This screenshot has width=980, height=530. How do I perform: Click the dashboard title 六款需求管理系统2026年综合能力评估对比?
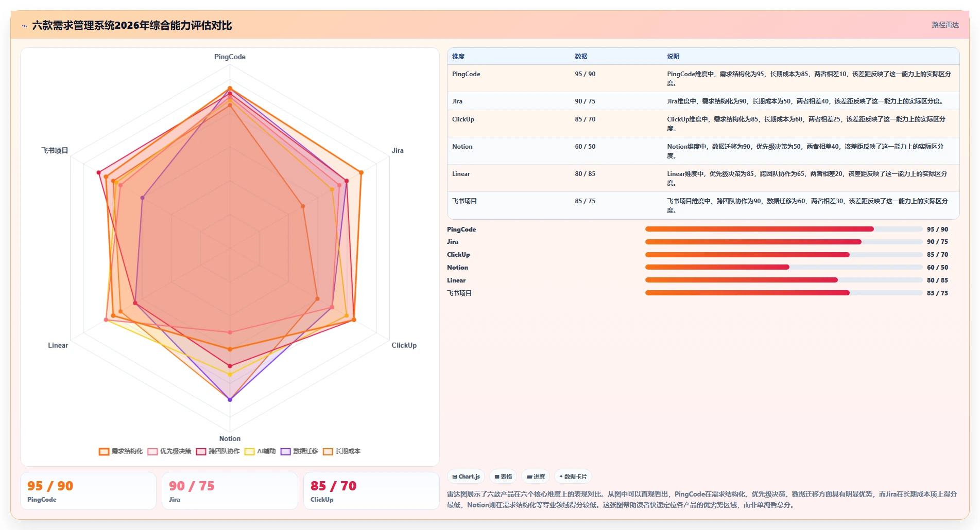132,25
